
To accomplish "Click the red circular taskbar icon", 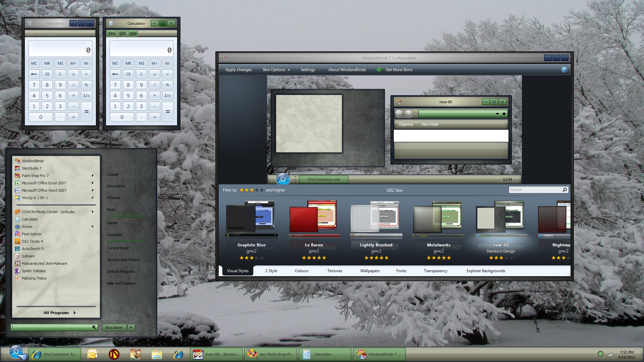I will [x=114, y=354].
